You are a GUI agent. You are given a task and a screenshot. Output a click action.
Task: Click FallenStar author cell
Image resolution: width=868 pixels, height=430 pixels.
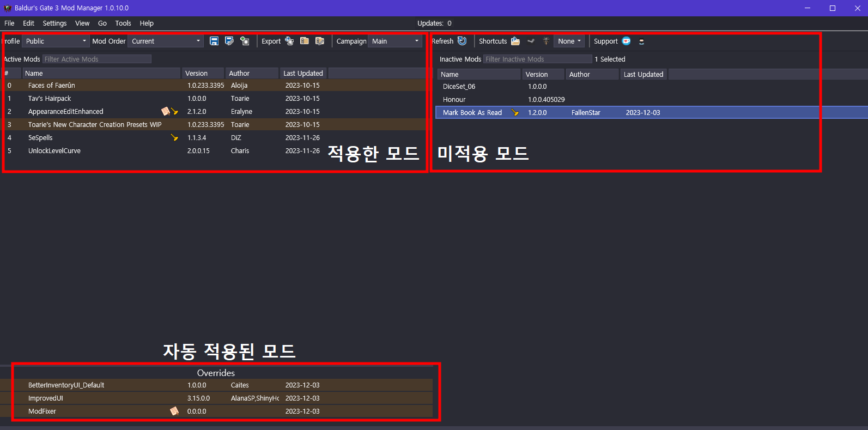pyautogui.click(x=586, y=112)
